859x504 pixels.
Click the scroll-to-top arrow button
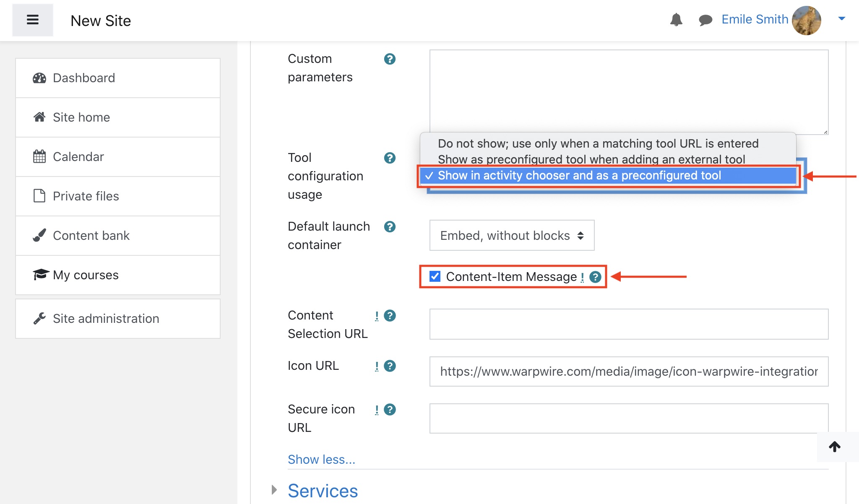pos(835,447)
